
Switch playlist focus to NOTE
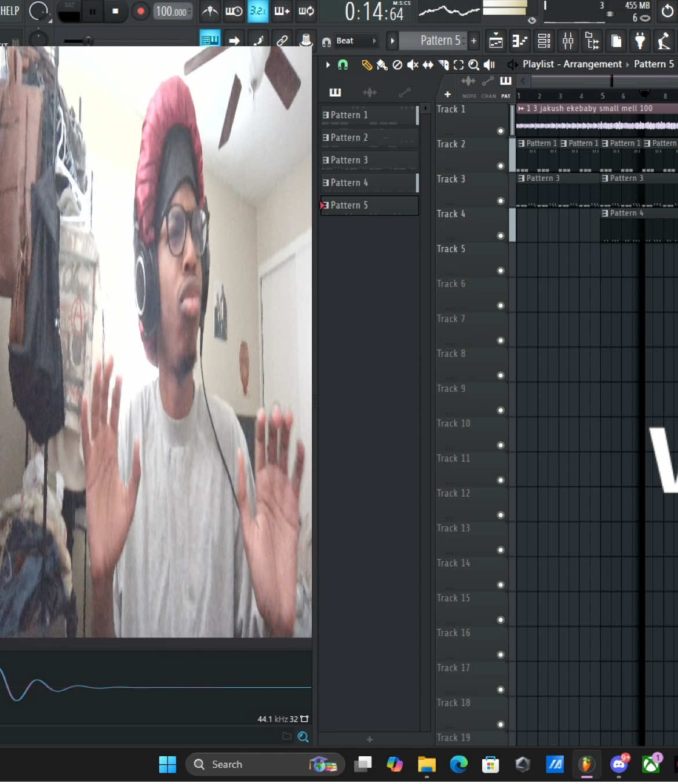(x=469, y=86)
